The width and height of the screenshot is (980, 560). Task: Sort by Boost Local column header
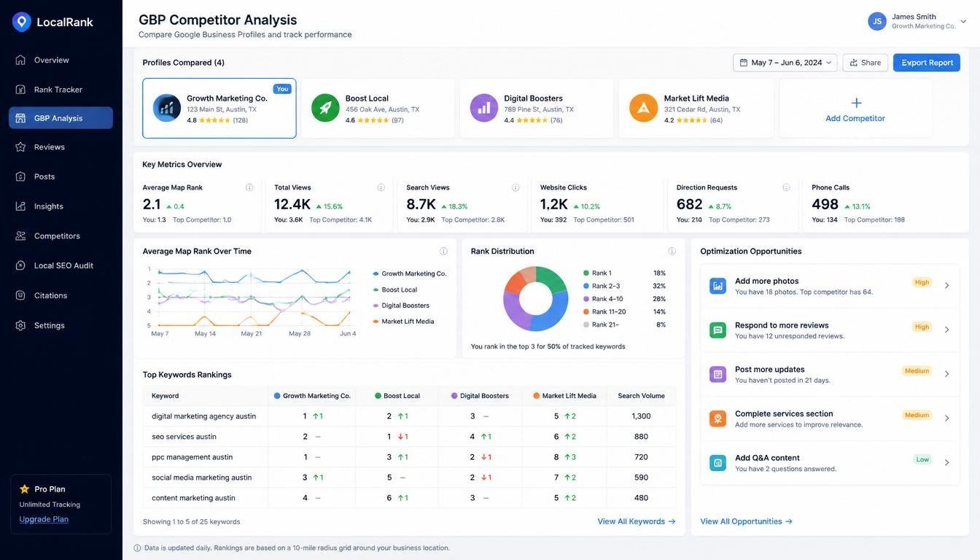tap(397, 396)
